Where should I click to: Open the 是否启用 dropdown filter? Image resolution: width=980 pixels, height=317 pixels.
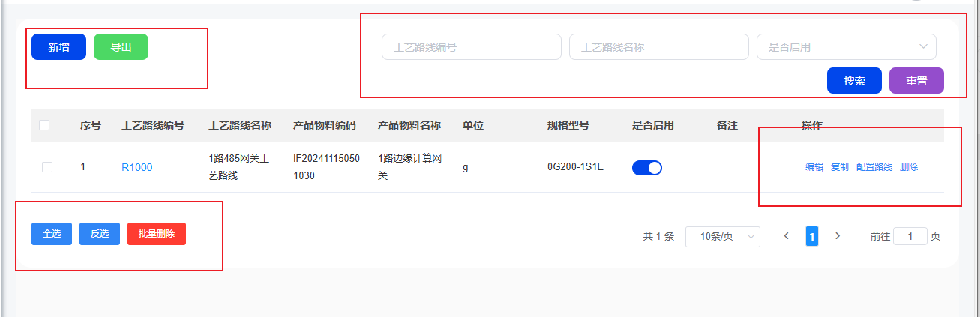pos(846,47)
